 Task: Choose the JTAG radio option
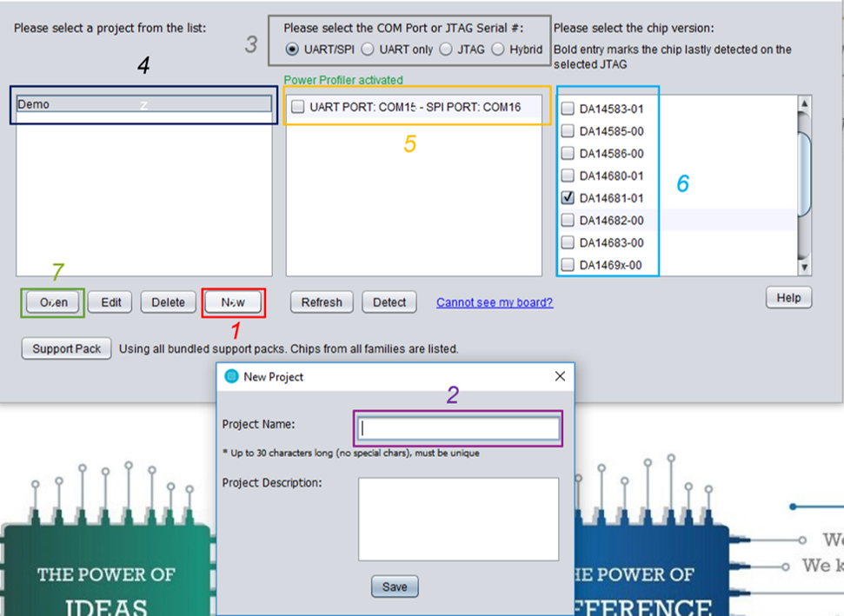coord(446,50)
